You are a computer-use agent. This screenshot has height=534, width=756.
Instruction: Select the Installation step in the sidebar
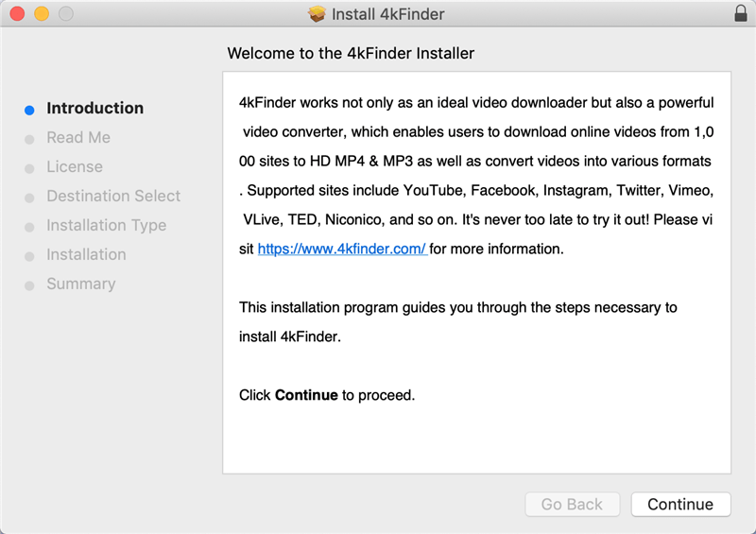86,255
